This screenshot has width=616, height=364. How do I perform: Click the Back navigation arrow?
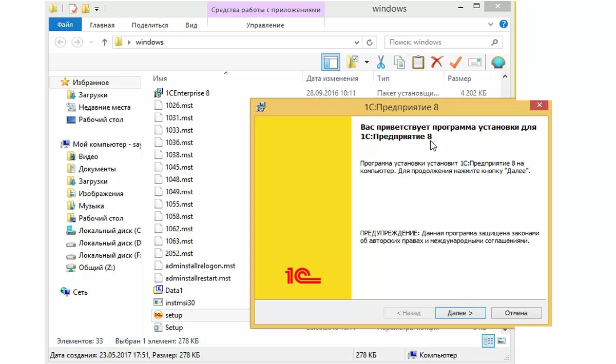[61, 43]
